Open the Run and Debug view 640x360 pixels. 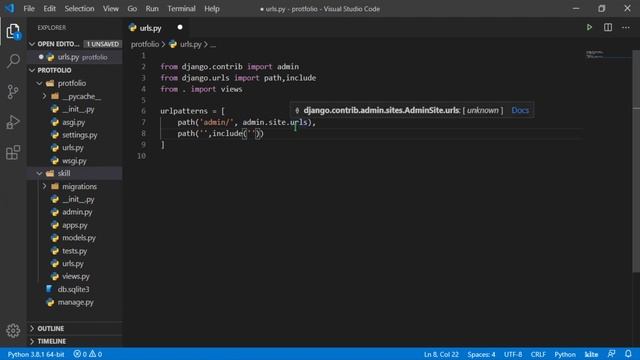point(13,122)
